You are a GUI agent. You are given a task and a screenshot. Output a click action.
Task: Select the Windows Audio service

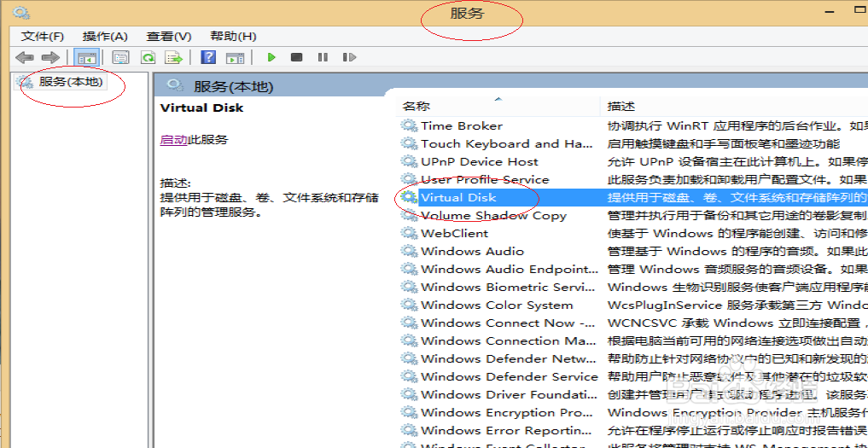472,252
